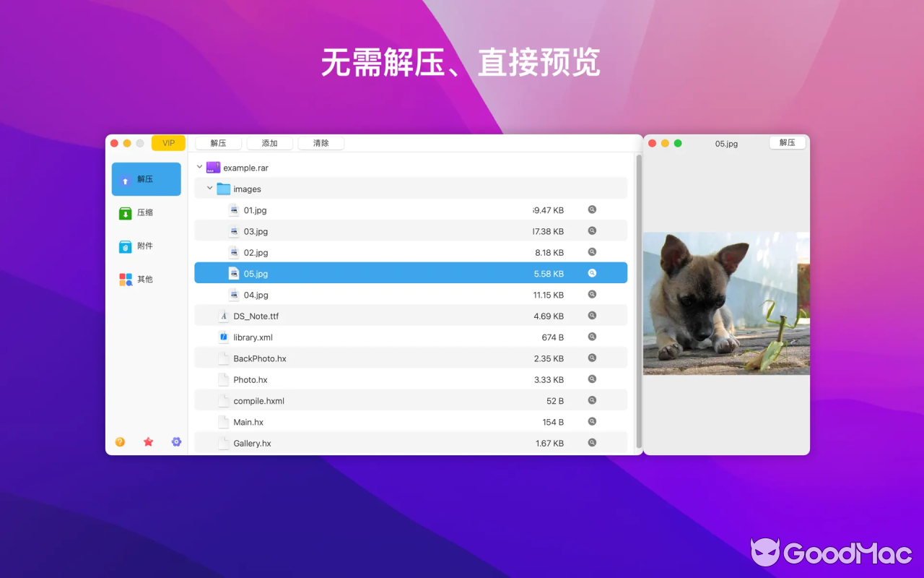This screenshot has width=924, height=578.
Task: Collapse the images folder
Action: click(x=209, y=188)
